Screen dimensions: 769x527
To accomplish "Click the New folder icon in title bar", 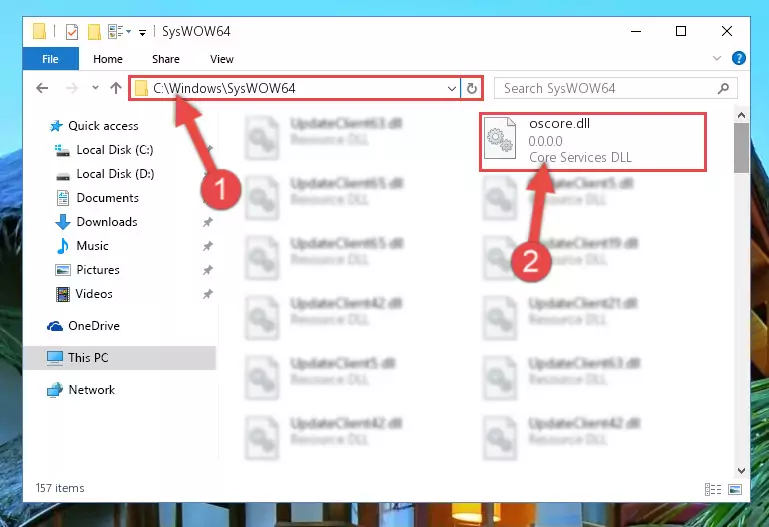I will click(x=94, y=32).
